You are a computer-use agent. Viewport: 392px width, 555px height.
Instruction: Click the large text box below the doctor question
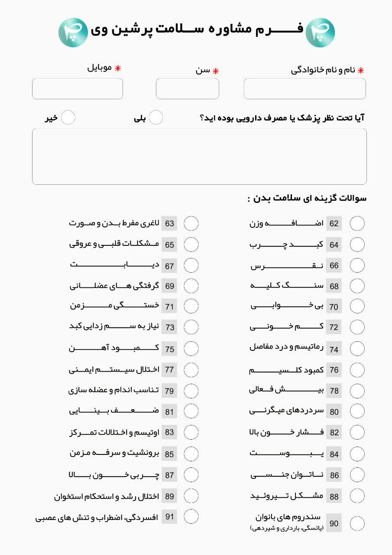click(199, 157)
